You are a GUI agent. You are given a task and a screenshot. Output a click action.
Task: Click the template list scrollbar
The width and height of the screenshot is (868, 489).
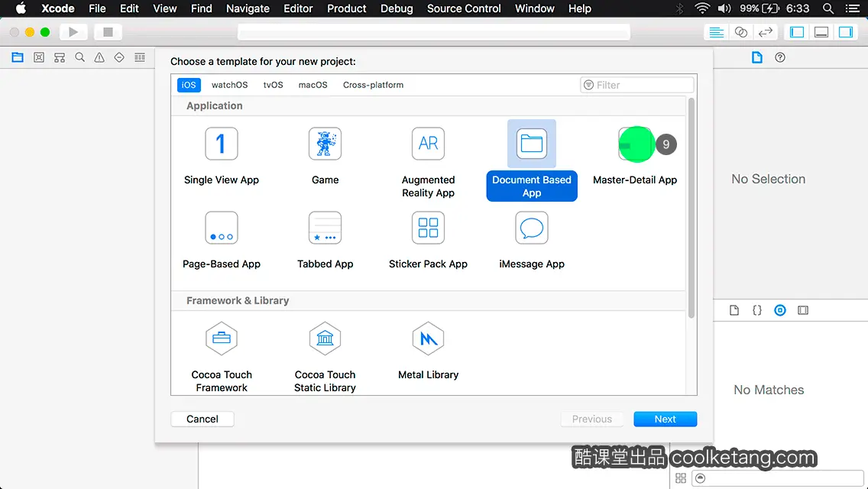pyautogui.click(x=691, y=208)
